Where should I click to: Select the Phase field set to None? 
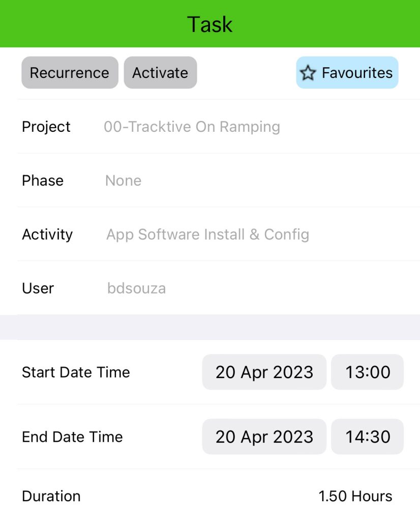pos(123,181)
